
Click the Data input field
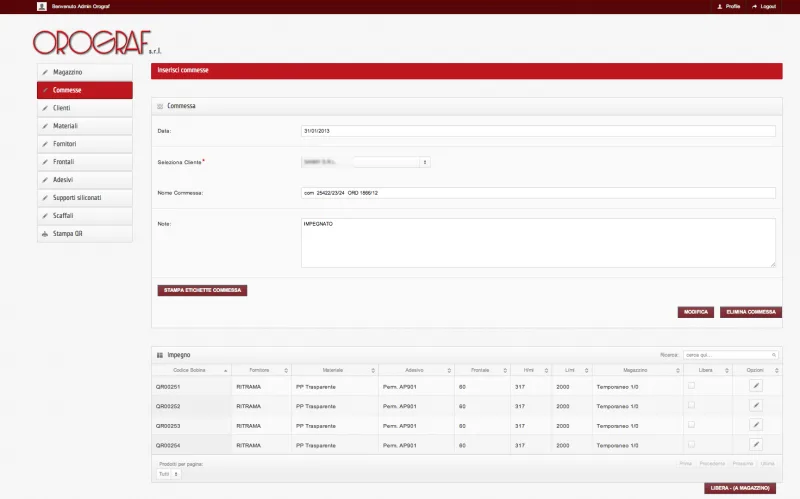538,131
